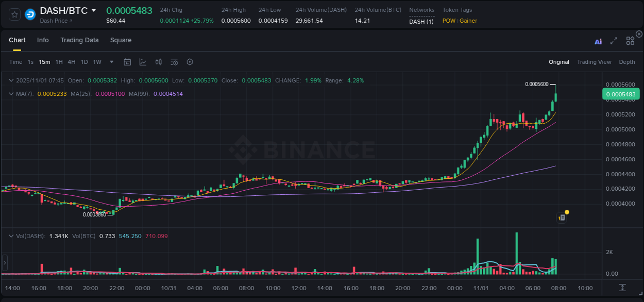Open the widgets grid icon

tap(630, 41)
